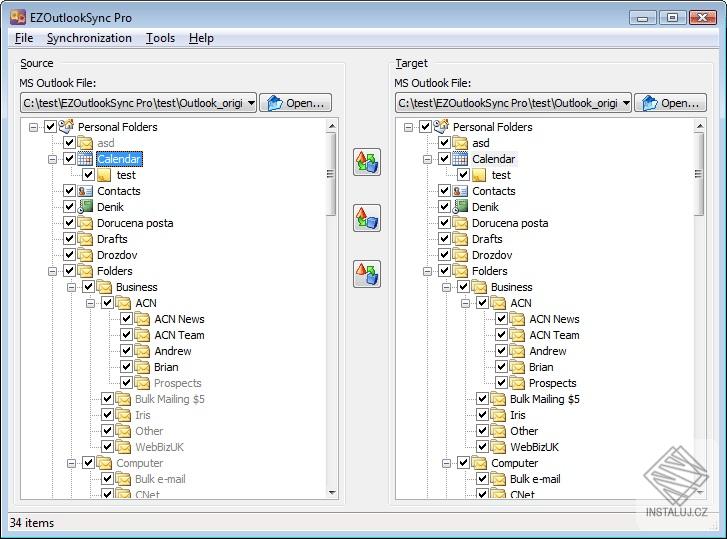This screenshot has width=727, height=539.
Task: Collapse the Target Business tree node
Action: (x=446, y=287)
